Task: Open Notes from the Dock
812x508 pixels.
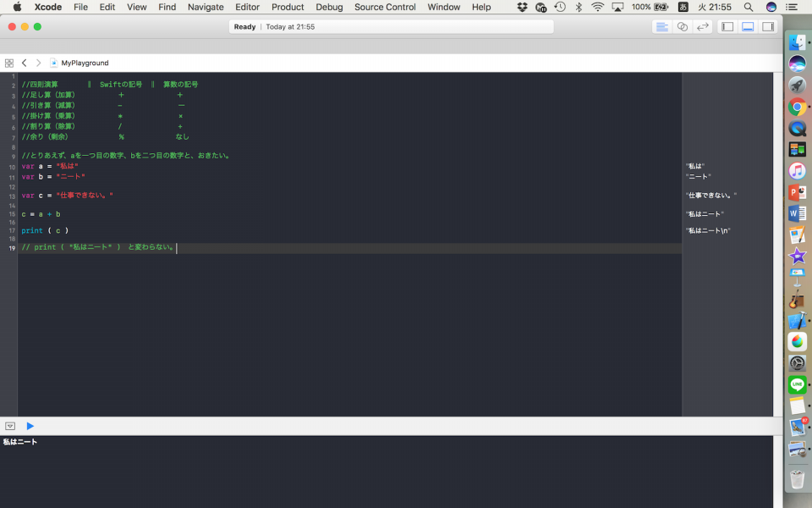Action: coord(797,406)
